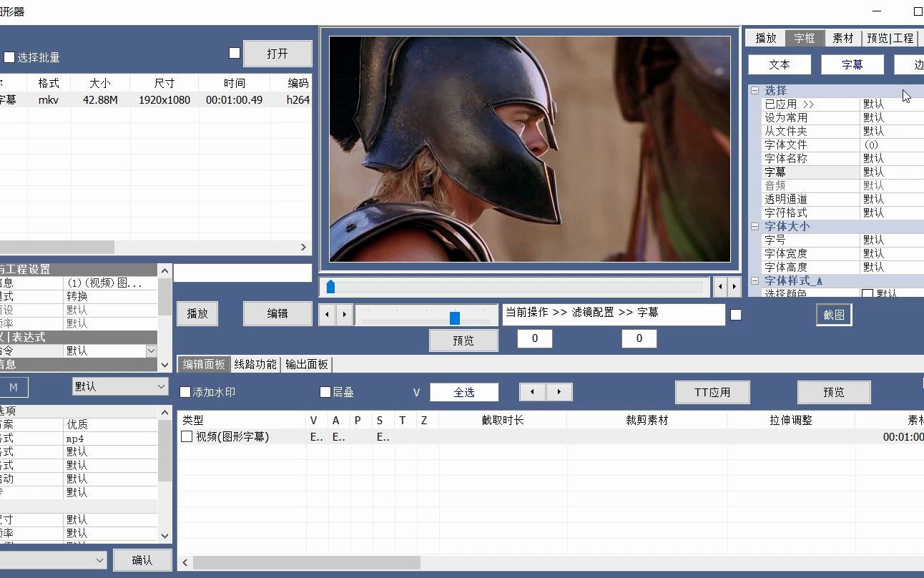Click the horizontal scrollbar at the bottom
The width and height of the screenshot is (924, 578).
coord(300,562)
